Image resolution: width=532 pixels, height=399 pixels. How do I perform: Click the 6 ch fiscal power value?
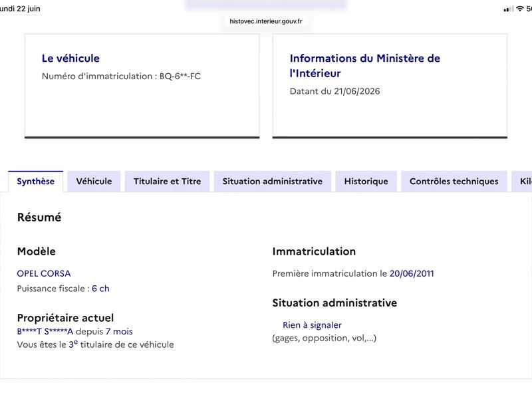click(100, 289)
